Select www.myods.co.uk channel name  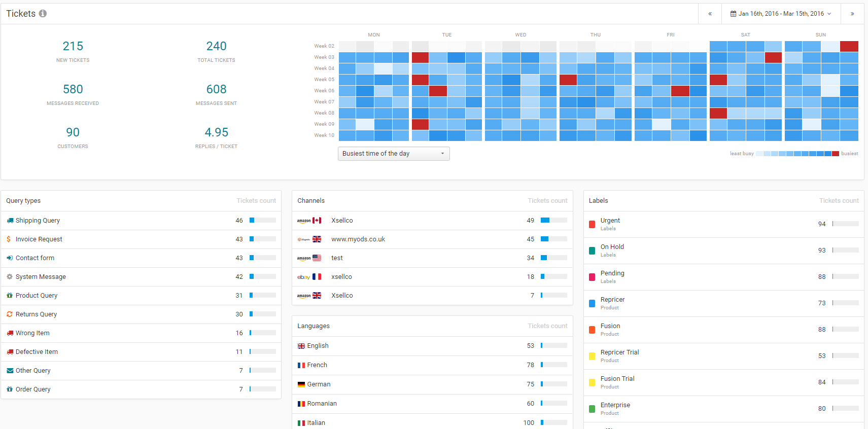pos(358,239)
